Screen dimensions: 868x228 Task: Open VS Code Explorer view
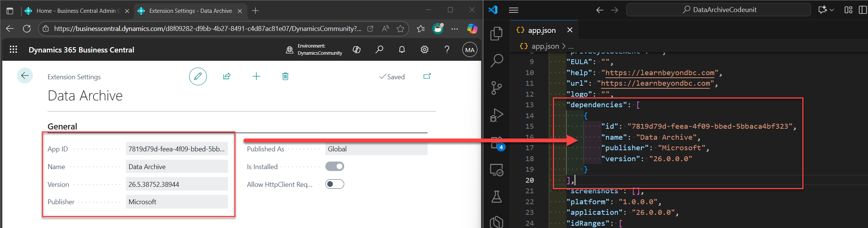coord(497,34)
